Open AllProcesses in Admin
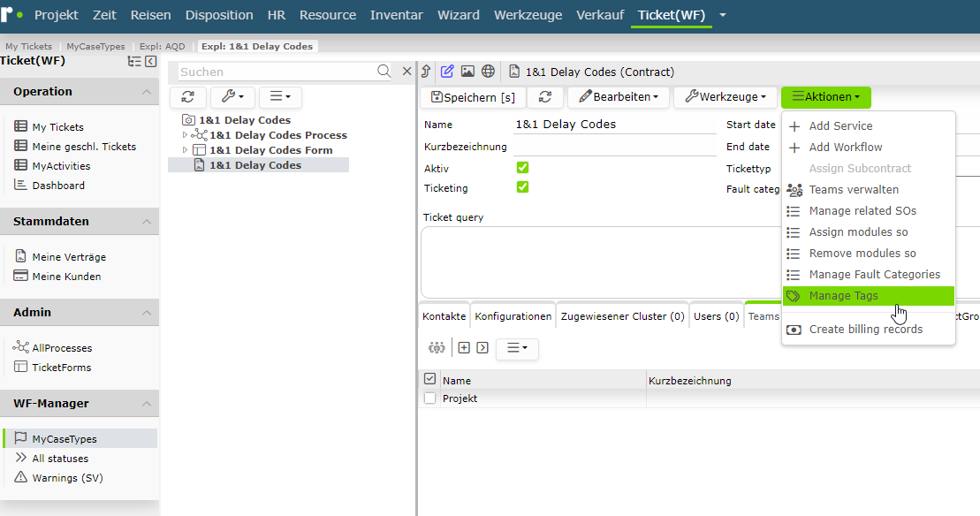 pyautogui.click(x=62, y=348)
